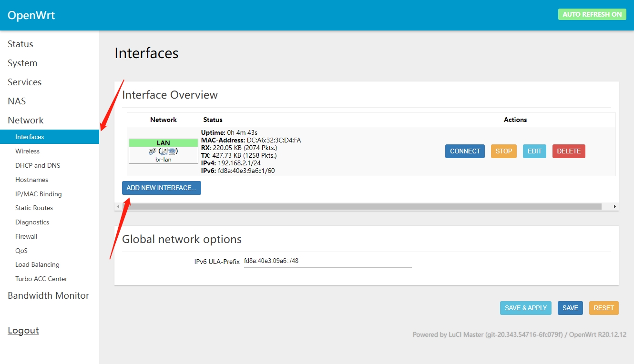The width and height of the screenshot is (634, 364).
Task: Expand the NAS menu section
Action: pos(17,101)
